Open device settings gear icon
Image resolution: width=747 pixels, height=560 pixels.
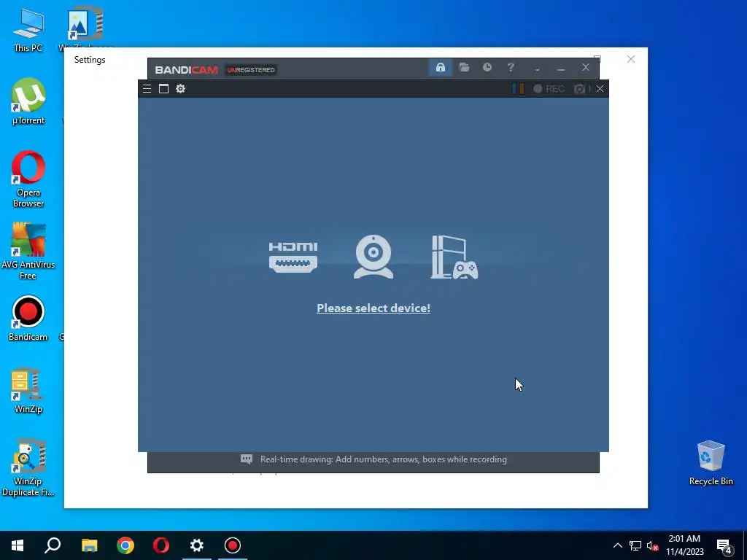(181, 88)
